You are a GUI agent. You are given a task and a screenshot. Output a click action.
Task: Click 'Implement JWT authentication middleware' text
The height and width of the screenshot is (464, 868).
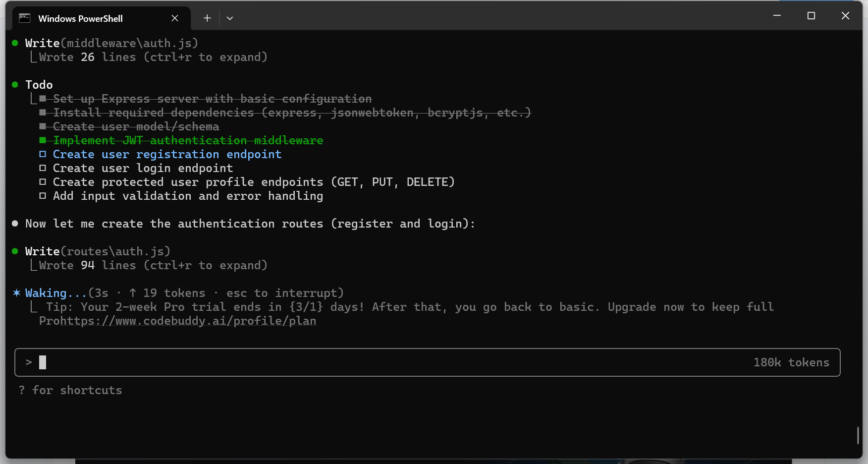pyautogui.click(x=188, y=140)
